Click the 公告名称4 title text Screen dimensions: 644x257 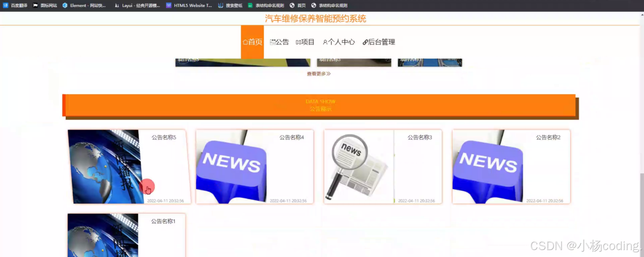292,137
